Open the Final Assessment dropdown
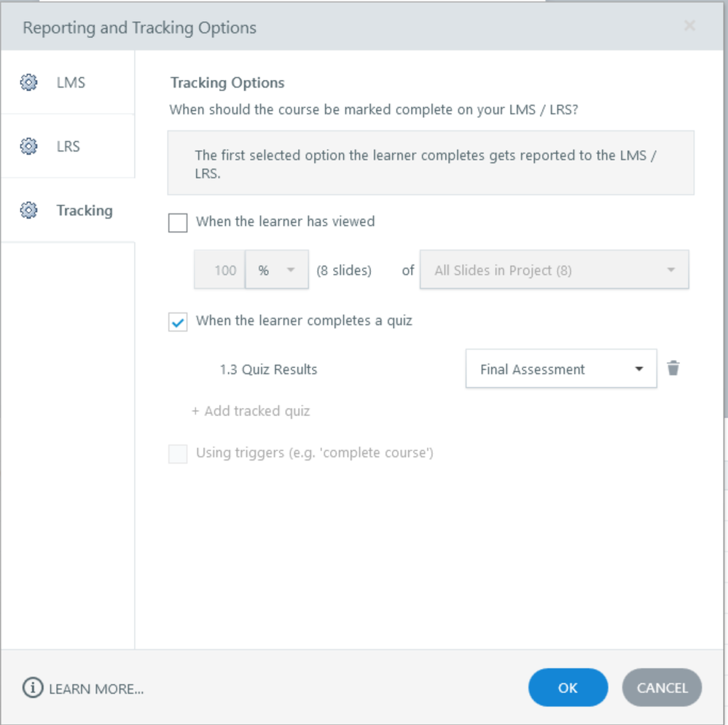Viewport: 728px width, 725px height. (x=560, y=369)
